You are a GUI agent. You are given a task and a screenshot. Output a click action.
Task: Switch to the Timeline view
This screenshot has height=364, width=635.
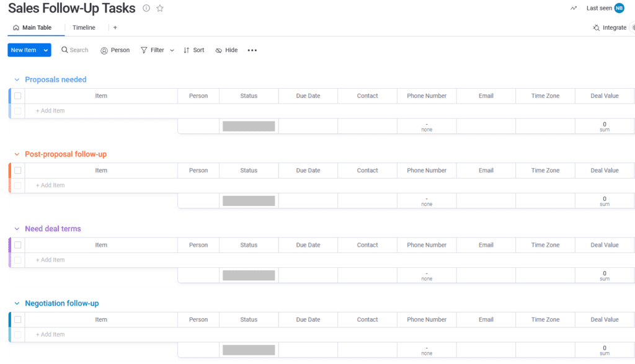tap(84, 27)
